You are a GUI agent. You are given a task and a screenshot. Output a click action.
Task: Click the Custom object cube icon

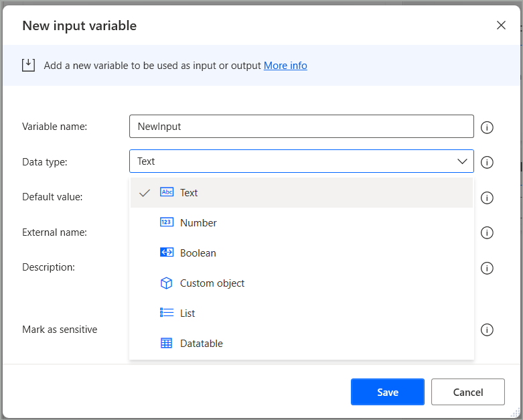[167, 283]
